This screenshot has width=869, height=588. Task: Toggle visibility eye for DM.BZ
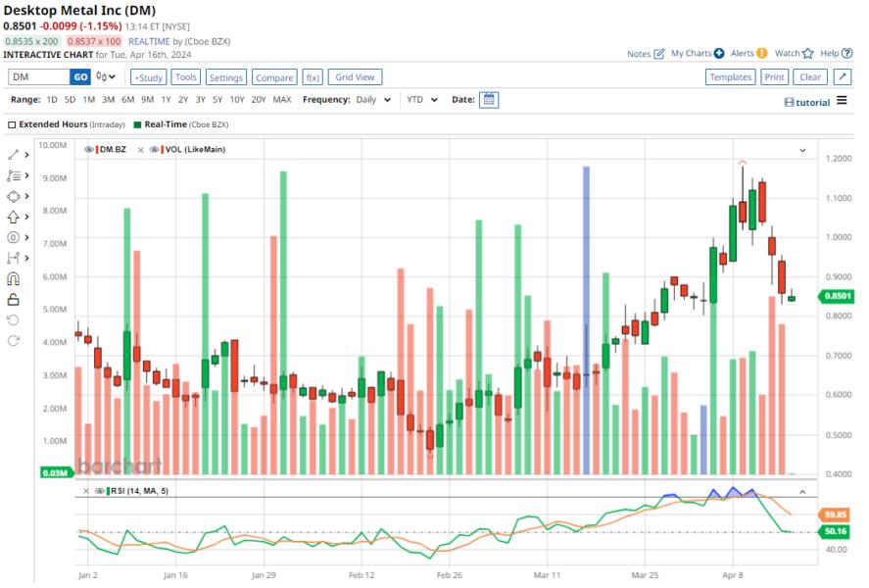point(89,150)
